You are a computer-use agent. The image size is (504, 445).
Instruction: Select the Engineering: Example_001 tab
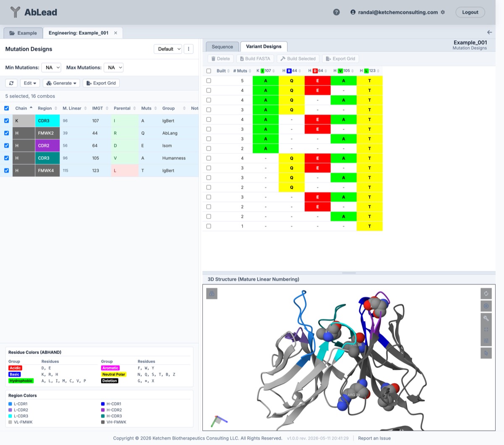[79, 33]
